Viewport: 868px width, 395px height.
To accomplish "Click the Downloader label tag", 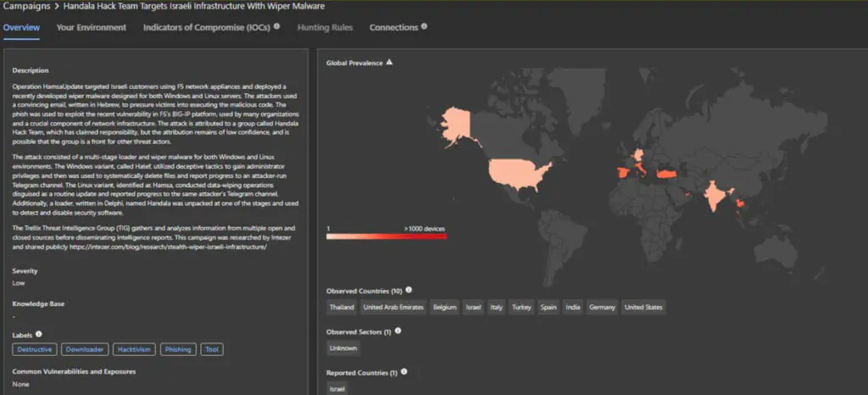I will pos(85,349).
